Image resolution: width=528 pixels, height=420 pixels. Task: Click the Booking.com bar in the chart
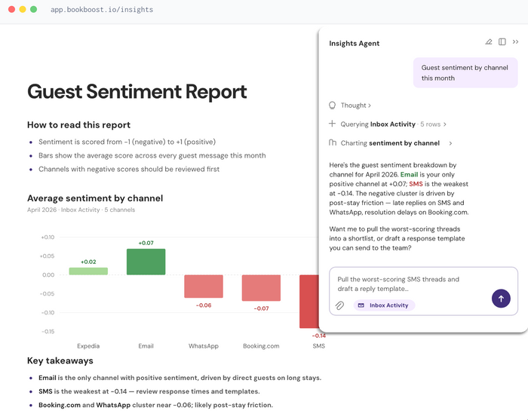point(261,288)
